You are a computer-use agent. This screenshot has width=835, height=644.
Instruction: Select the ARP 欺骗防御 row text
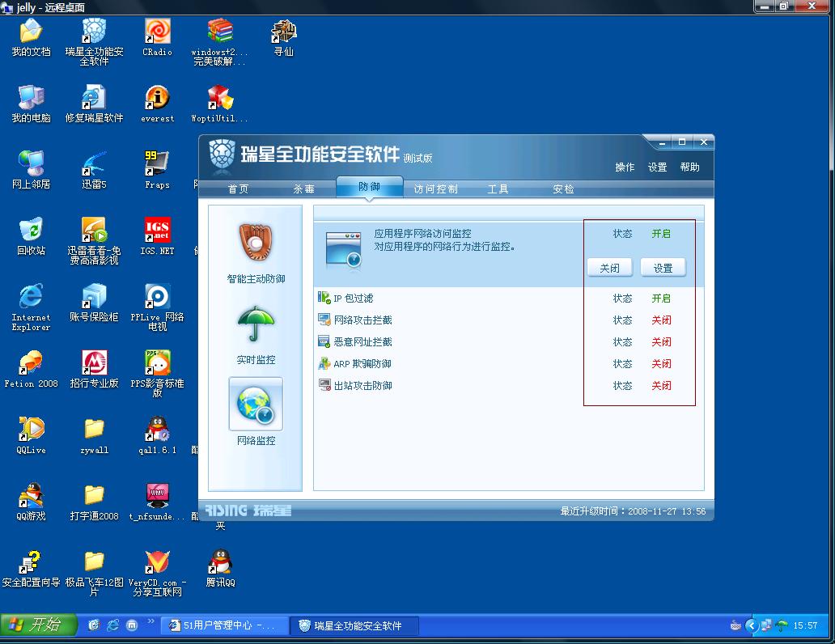(x=362, y=364)
